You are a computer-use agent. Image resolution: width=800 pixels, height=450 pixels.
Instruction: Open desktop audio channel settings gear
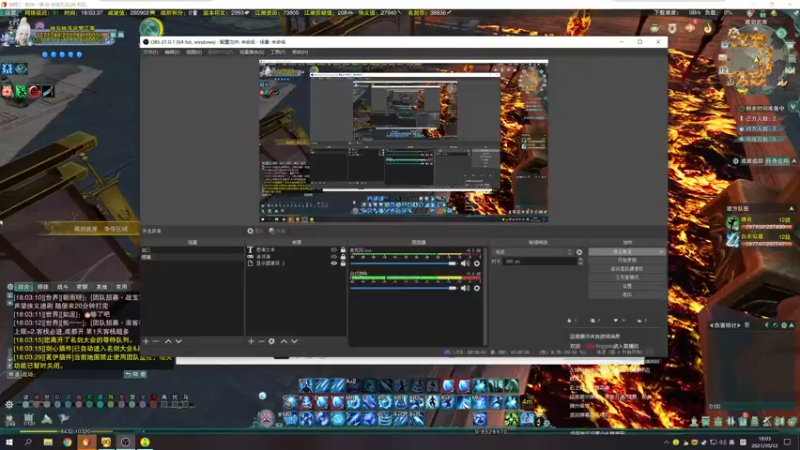477,288
